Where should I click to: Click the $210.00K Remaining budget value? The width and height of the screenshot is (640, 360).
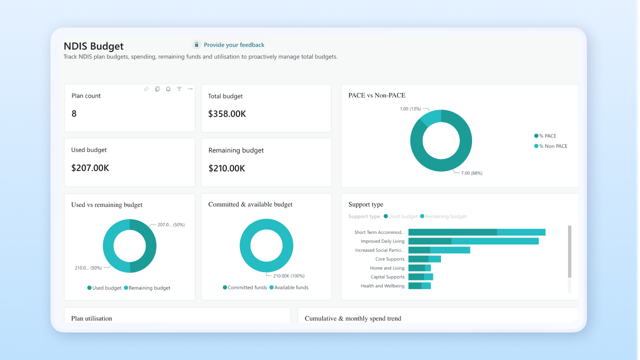click(227, 169)
